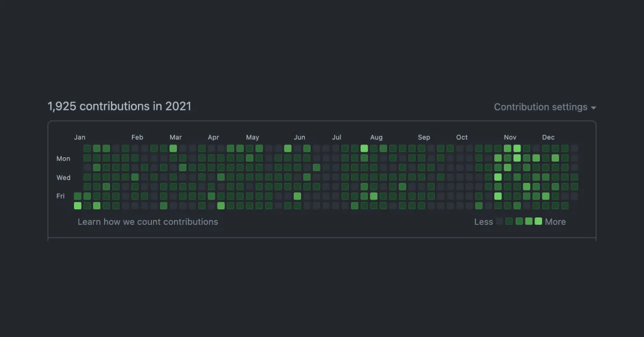Click the Dec month label

pos(548,137)
